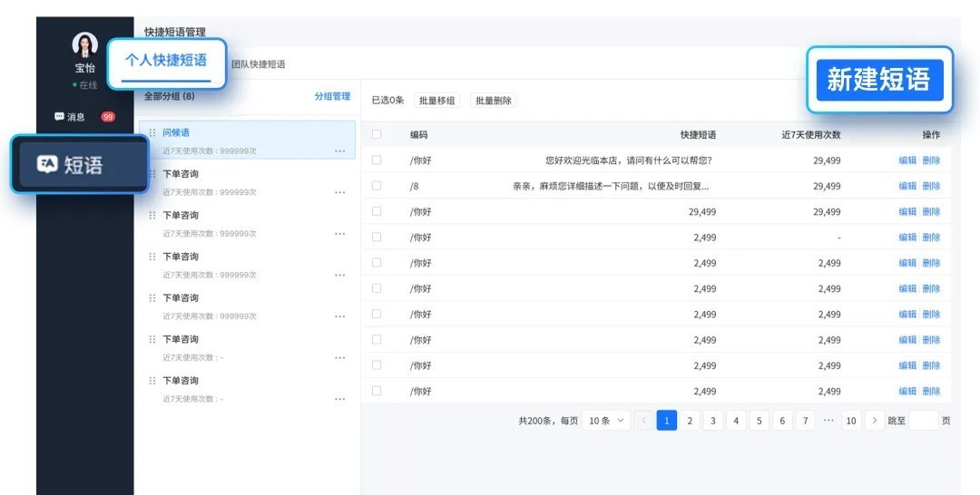Check the row with code /8
The image size is (980, 495).
click(377, 185)
